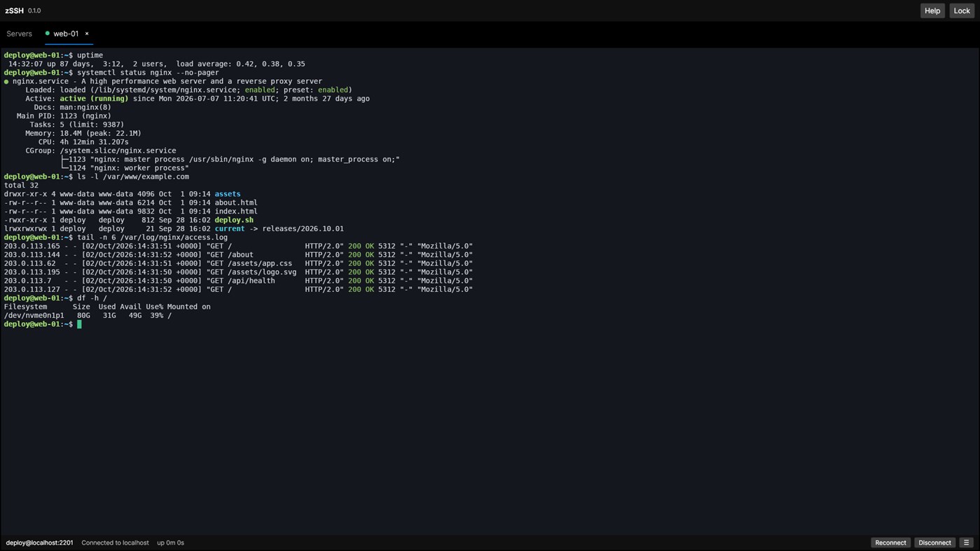This screenshot has width=980, height=551.
Task: Close the web-01 tab
Action: click(x=87, y=34)
